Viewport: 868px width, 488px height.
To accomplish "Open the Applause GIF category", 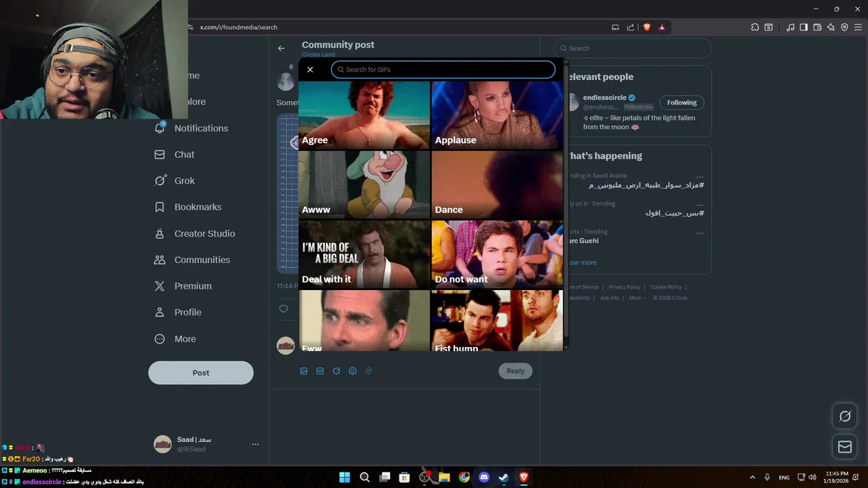I will (497, 115).
